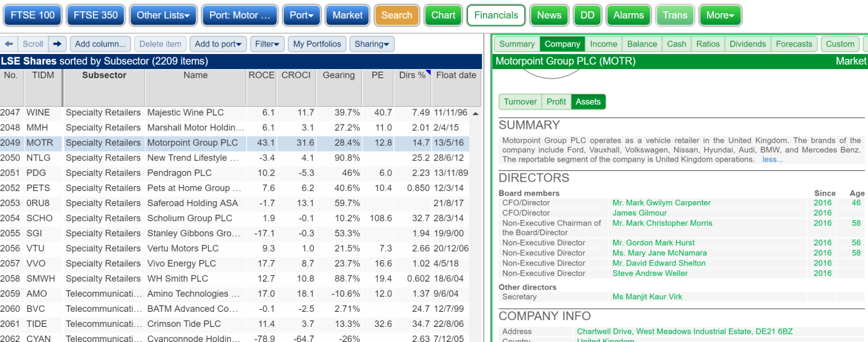
Task: Select the PETS ticker cell
Action: coord(43,188)
